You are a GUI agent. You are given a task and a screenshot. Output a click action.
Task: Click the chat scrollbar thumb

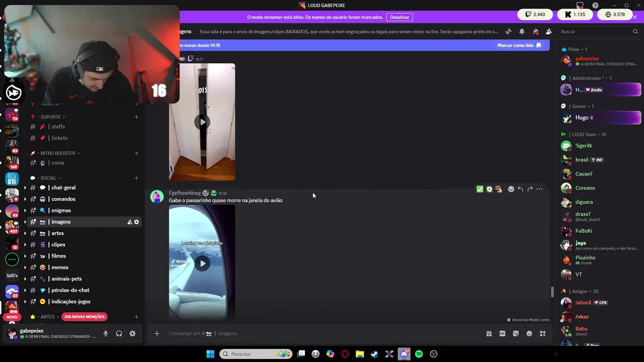click(552, 292)
